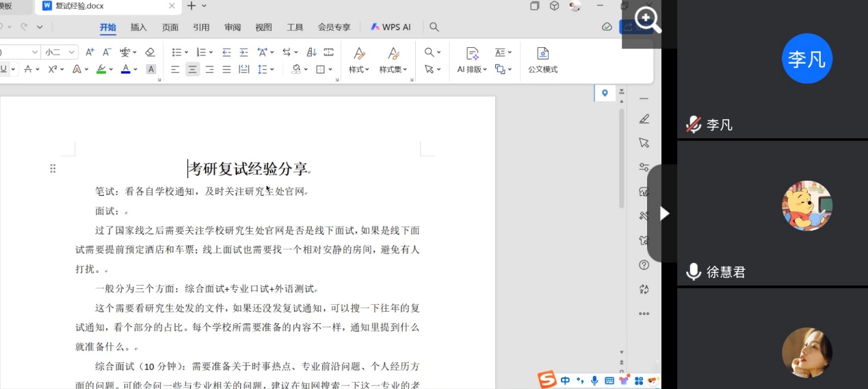Click the help question mark sidebar icon

coord(644,265)
